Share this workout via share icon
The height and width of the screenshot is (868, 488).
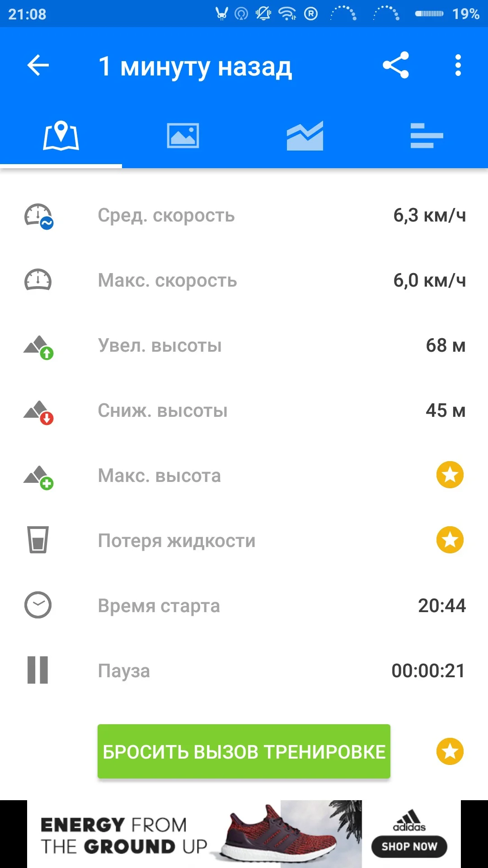pyautogui.click(x=396, y=66)
